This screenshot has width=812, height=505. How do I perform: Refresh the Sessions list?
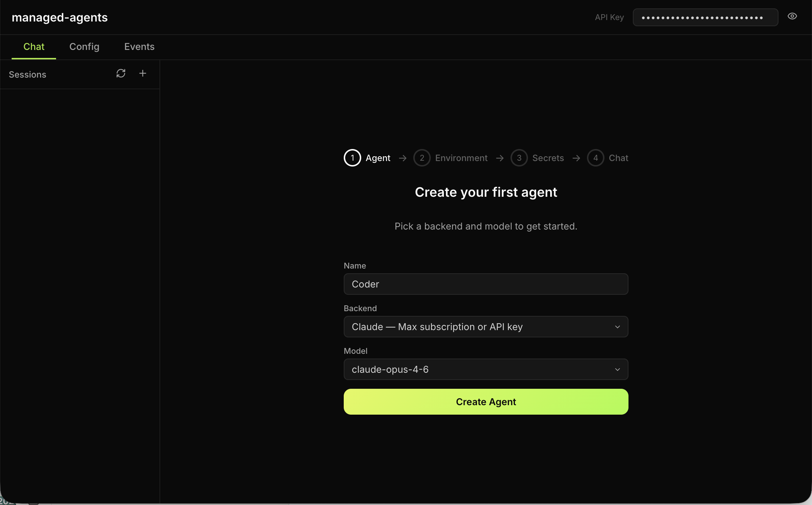(x=121, y=73)
